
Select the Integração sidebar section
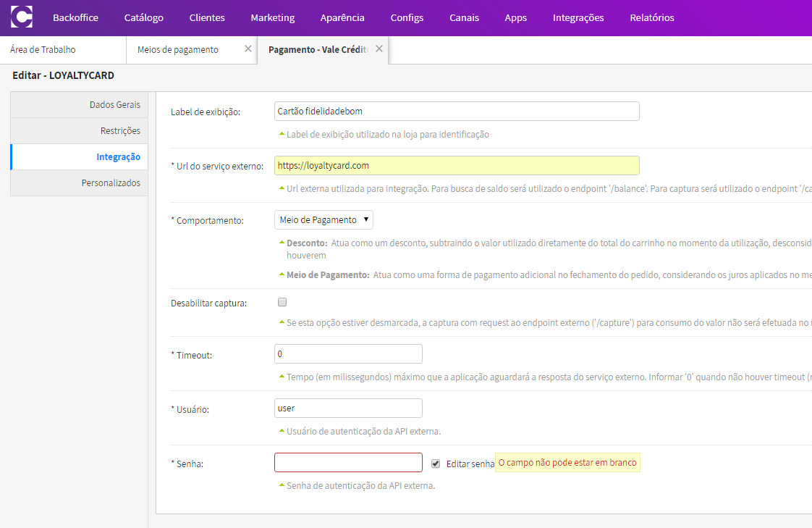pos(79,157)
